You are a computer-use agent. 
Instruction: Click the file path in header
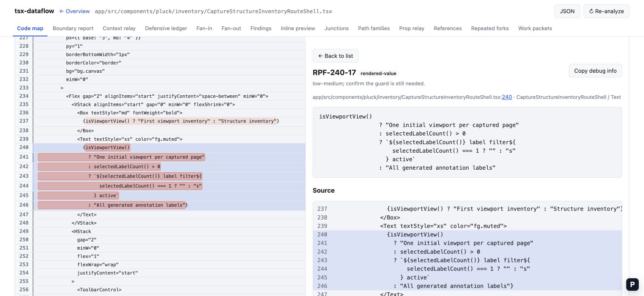[213, 11]
